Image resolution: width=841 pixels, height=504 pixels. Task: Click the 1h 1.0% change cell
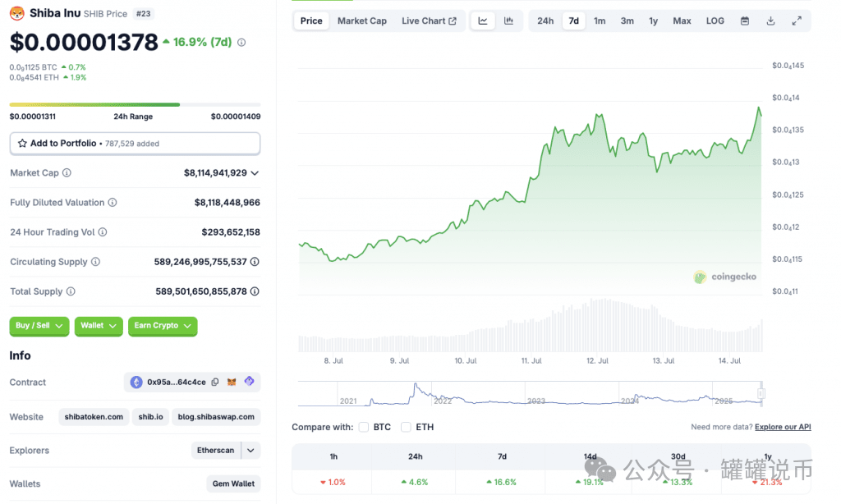point(333,482)
